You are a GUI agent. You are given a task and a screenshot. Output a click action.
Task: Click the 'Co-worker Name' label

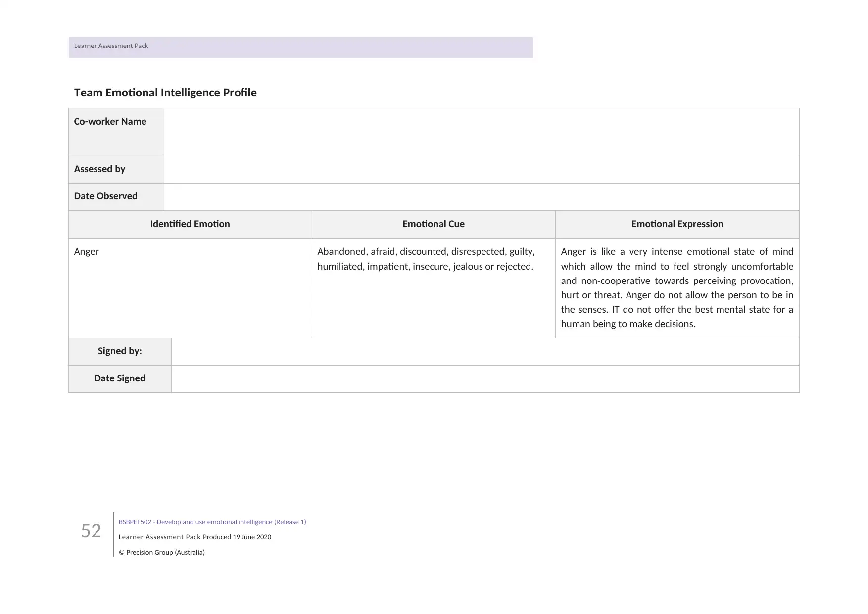(110, 121)
